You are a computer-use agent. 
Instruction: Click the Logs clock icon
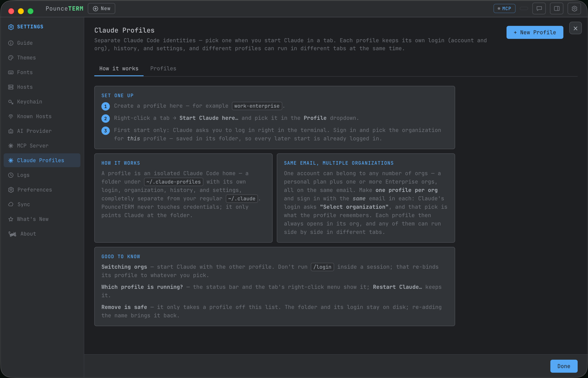(x=11, y=175)
